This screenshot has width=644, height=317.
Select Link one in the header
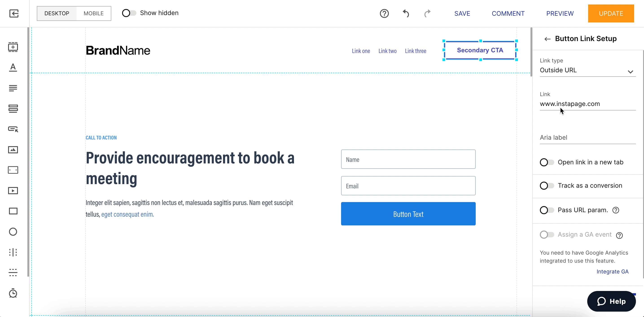pyautogui.click(x=361, y=51)
